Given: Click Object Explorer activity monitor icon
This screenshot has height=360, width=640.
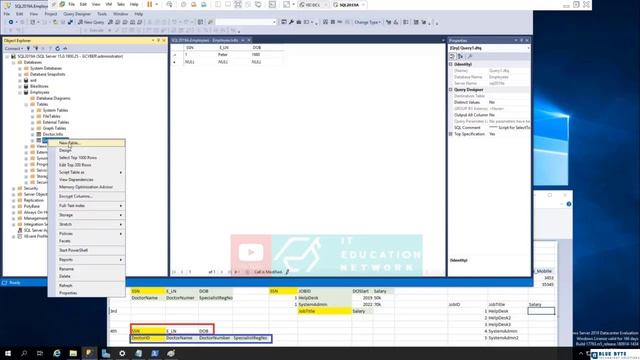Looking at the screenshot, I should coord(65,49).
